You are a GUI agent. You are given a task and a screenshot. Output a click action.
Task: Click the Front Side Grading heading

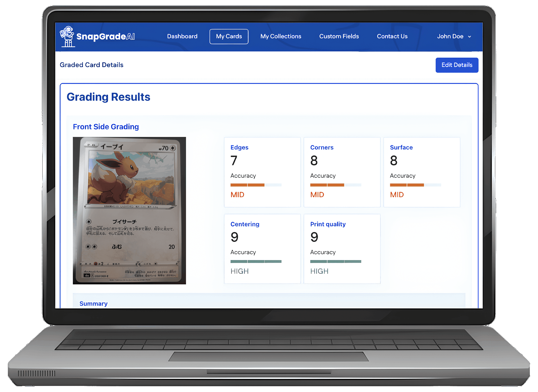[x=106, y=127]
